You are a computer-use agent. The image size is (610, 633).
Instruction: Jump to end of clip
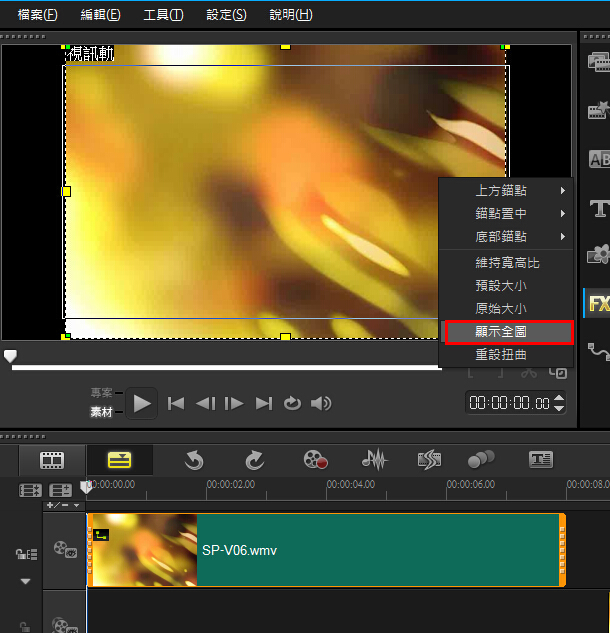tap(264, 403)
